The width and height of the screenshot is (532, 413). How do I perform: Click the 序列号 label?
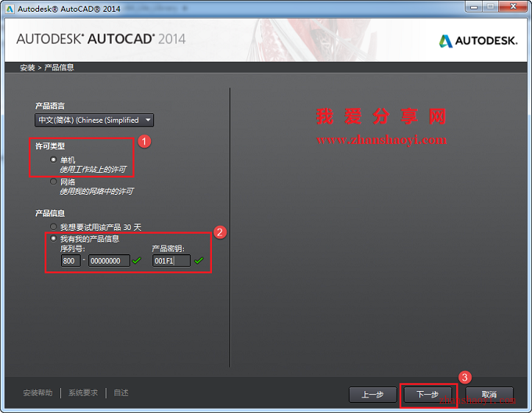coord(73,249)
